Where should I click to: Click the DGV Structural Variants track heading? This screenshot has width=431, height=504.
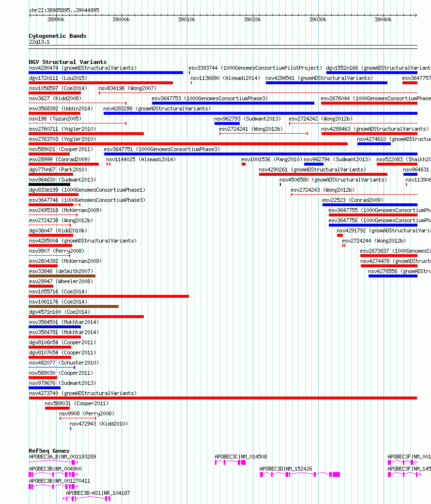[67, 62]
